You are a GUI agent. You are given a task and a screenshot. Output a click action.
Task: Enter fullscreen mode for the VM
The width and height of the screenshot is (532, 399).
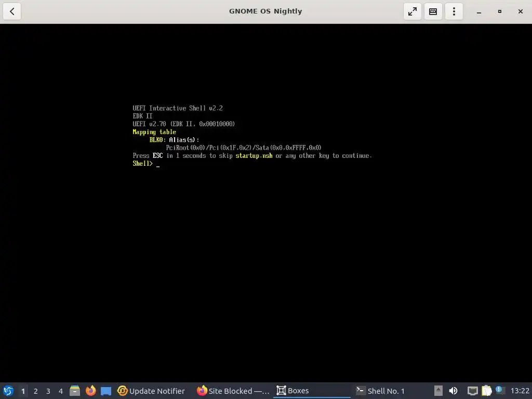pyautogui.click(x=412, y=11)
